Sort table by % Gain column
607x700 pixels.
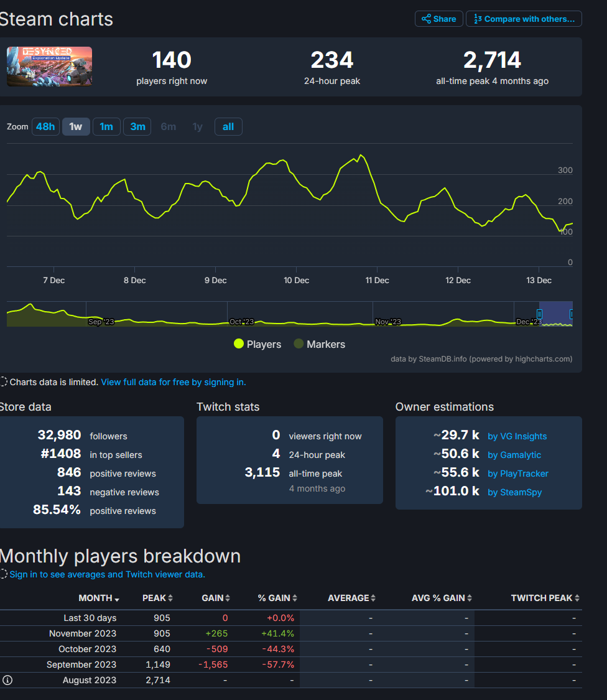tap(277, 598)
